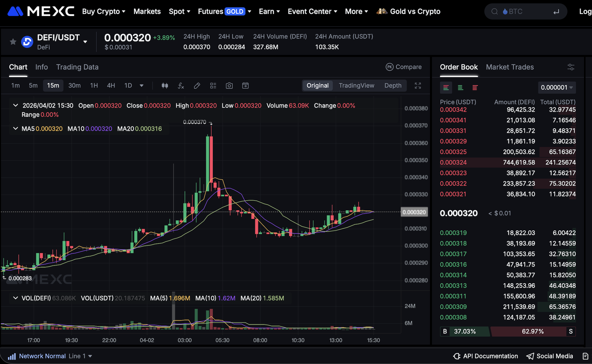
Task: Open the Event Center dropdown menu
Action: pos(313,11)
